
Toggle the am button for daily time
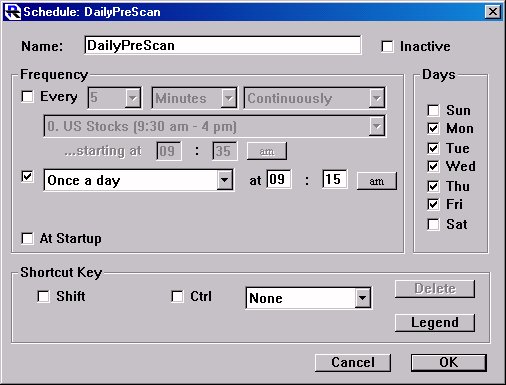377,181
